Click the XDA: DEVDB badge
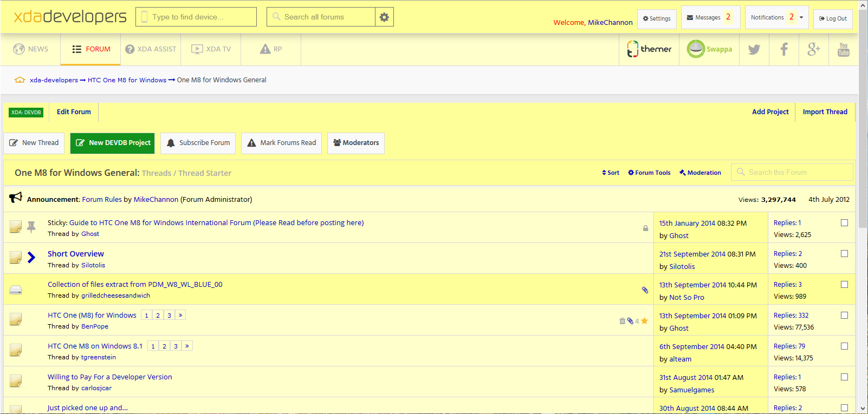Viewport: 868px width, 414px height. (x=26, y=113)
